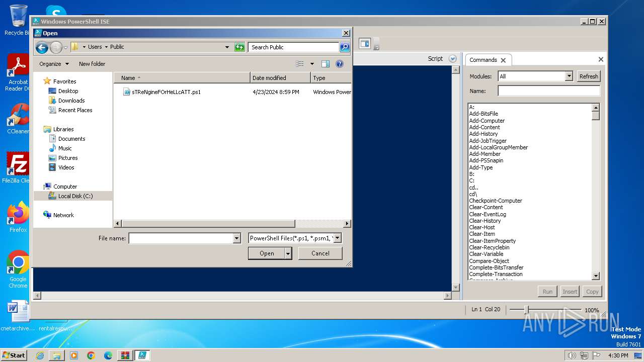Show Command Add-on toolbar icon in ISE
Viewport: 644px width, 362px height.
[x=365, y=44]
